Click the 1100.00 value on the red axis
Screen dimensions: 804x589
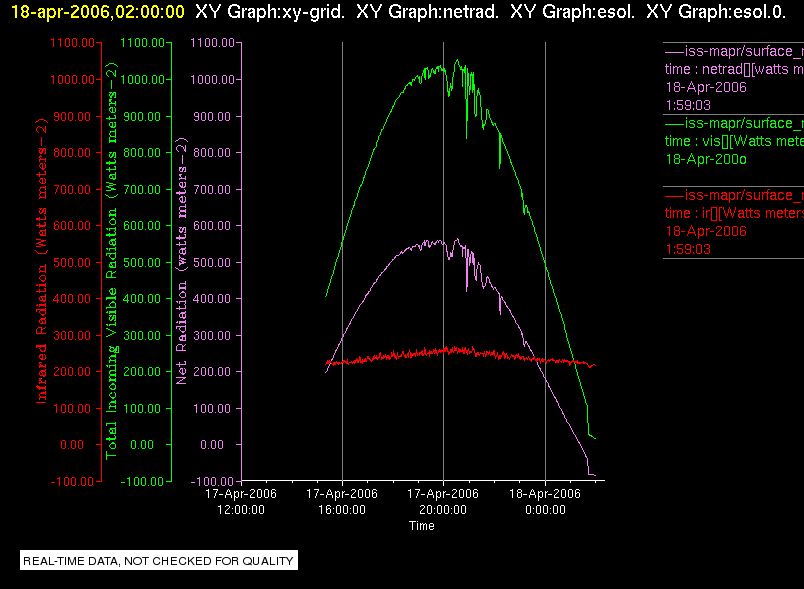72,43
